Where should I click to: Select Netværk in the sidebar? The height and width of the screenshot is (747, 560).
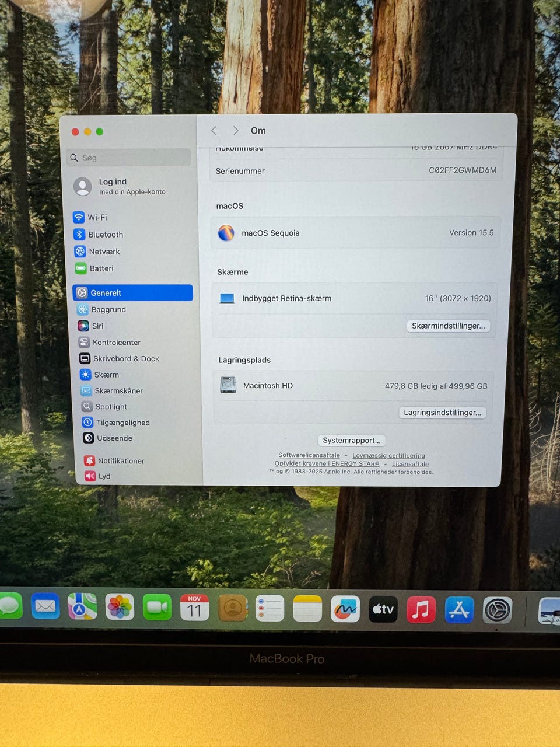tap(97, 252)
